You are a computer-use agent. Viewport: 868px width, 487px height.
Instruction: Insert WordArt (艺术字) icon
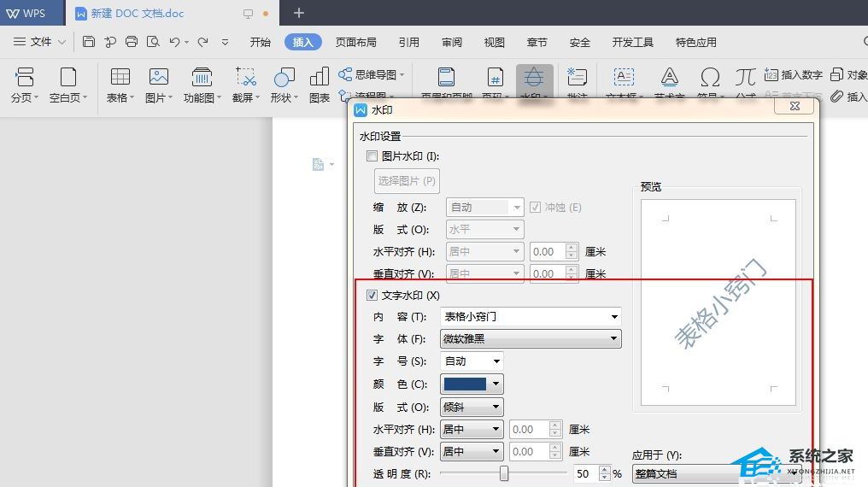click(669, 78)
